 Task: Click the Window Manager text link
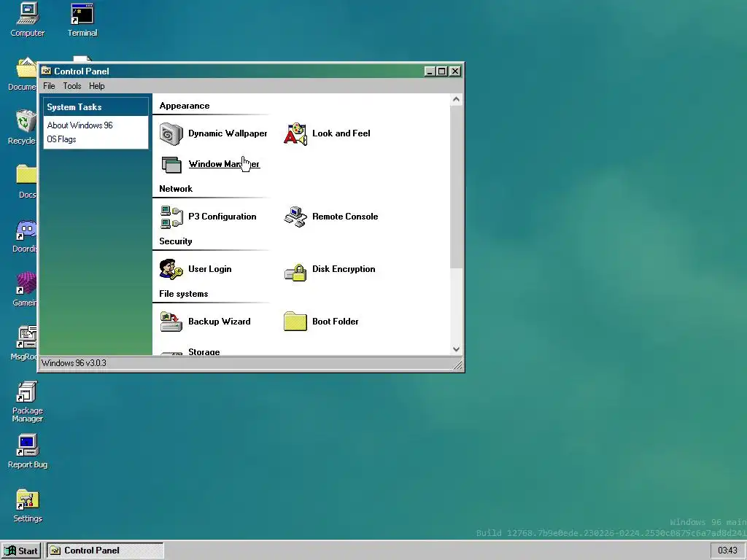coord(224,164)
